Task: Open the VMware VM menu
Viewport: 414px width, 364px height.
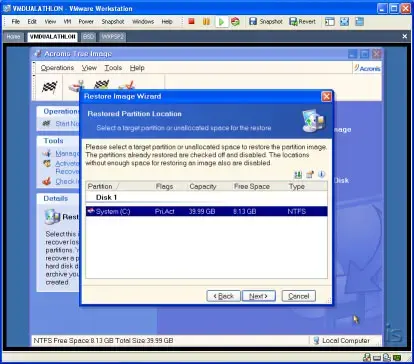Action: click(x=67, y=22)
